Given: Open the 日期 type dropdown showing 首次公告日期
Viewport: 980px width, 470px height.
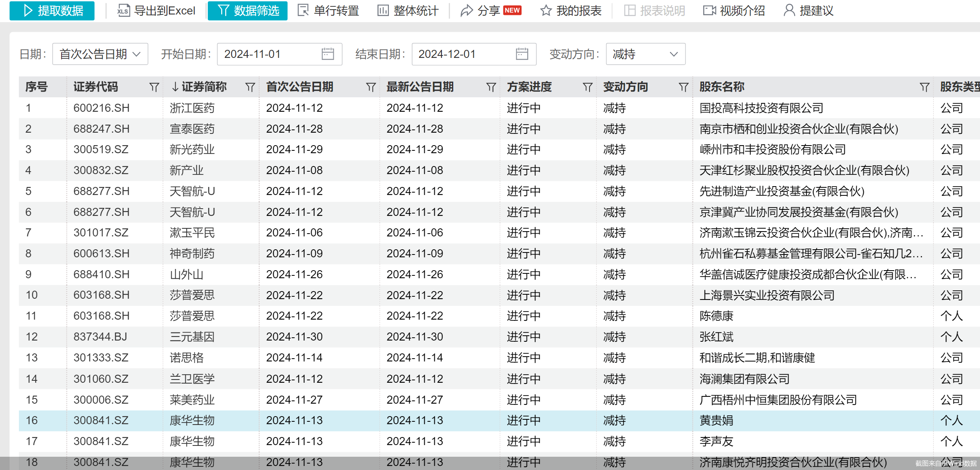Looking at the screenshot, I should (100, 54).
